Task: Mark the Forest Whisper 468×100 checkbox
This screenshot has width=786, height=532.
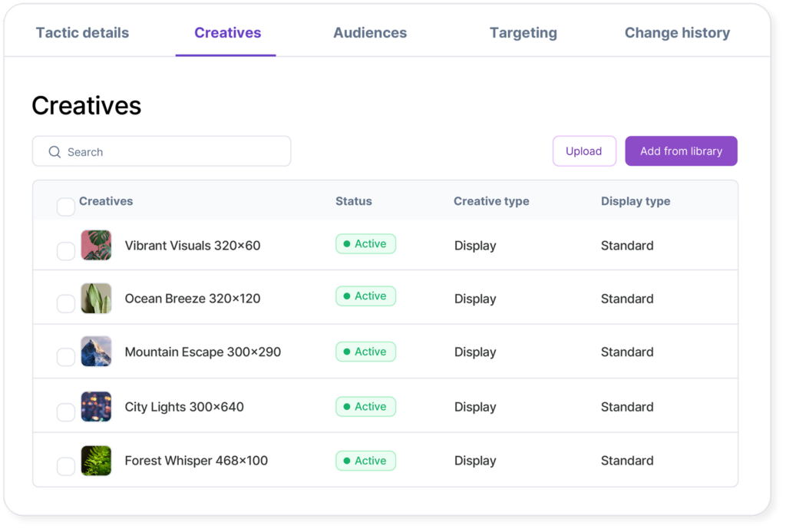Action: pyautogui.click(x=66, y=466)
